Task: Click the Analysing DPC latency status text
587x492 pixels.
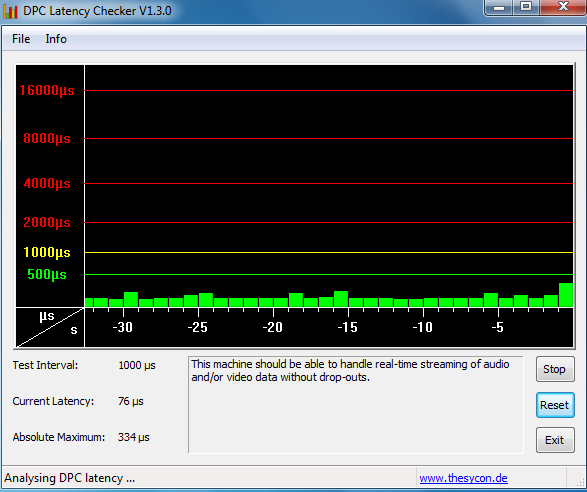Action: click(70, 478)
